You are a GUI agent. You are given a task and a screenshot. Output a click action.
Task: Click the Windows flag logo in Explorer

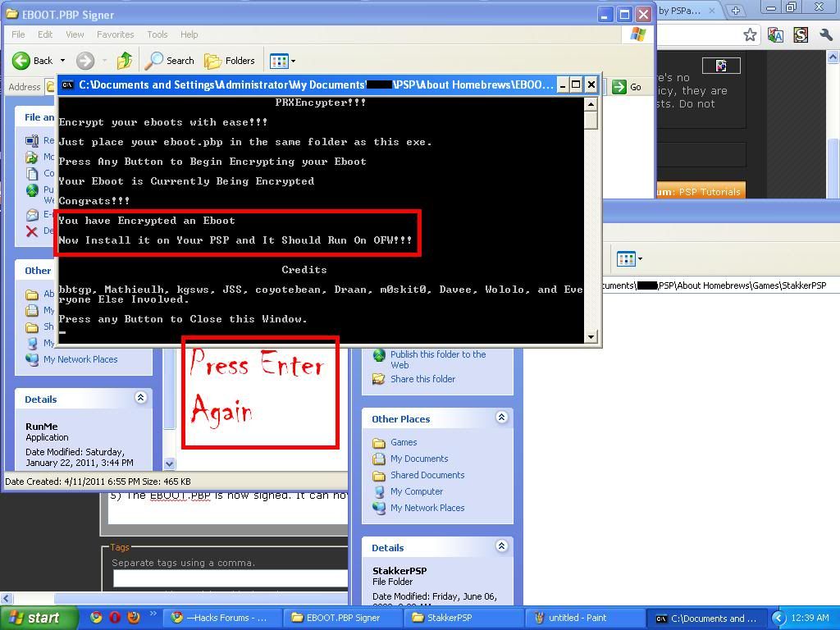pyautogui.click(x=637, y=34)
